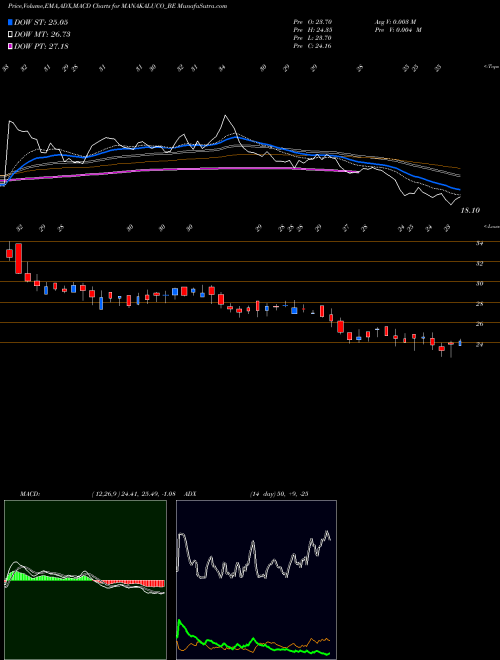
Task: Click the 32 price axis label
Action: pos(479,263)
